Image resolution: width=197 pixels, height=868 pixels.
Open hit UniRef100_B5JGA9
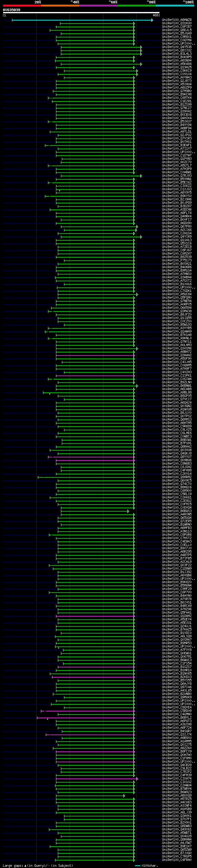[177, 33]
